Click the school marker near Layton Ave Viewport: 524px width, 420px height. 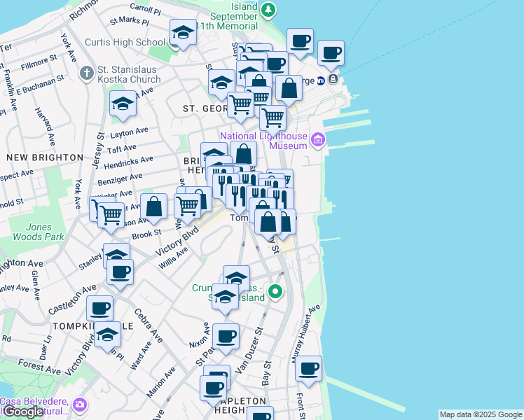click(x=123, y=104)
